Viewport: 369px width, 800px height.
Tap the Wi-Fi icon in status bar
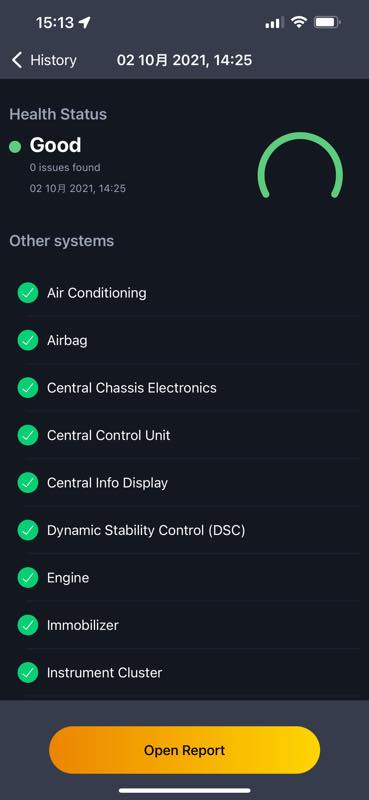[x=299, y=22]
